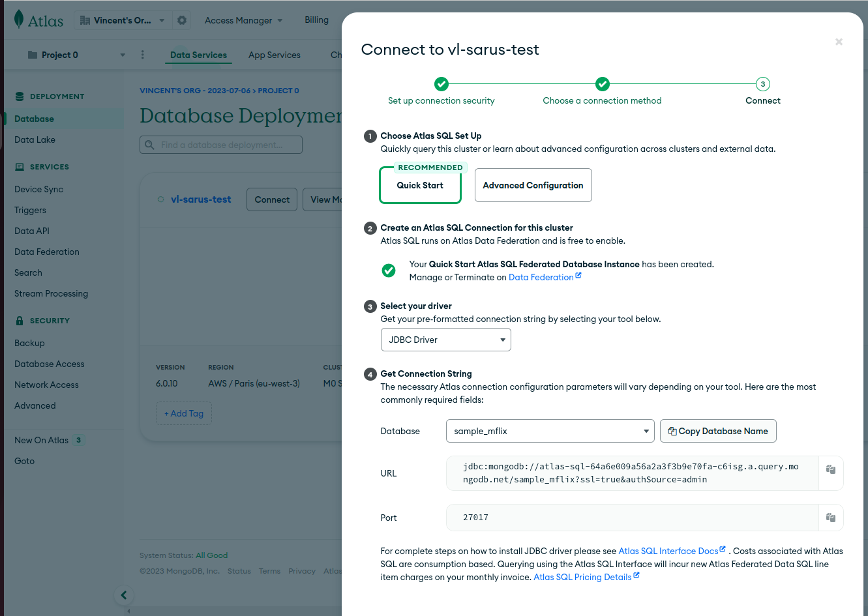The image size is (868, 616).
Task: Open the Data Federation link in dialog
Action: [x=545, y=277]
